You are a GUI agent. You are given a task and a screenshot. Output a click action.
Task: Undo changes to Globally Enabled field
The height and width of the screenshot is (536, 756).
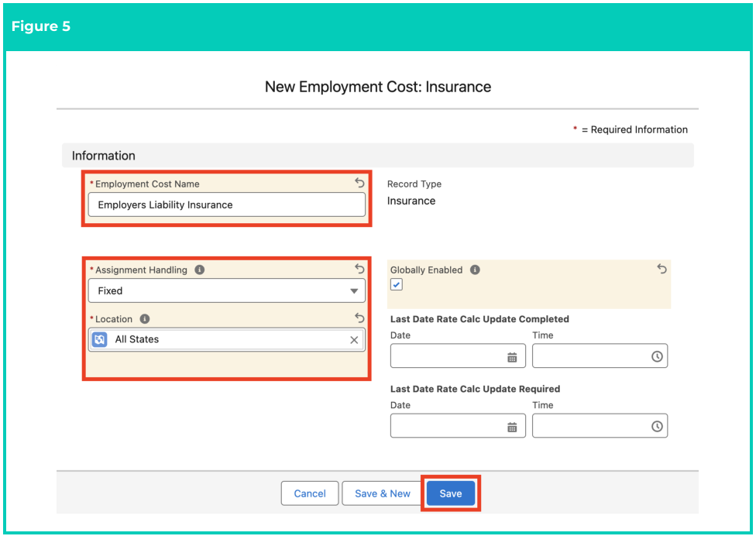662,269
